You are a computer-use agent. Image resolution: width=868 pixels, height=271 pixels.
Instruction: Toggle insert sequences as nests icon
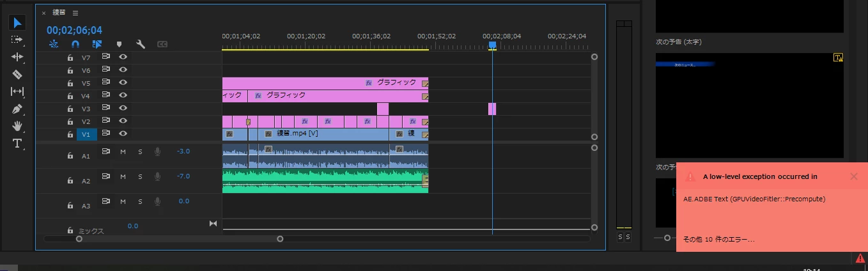click(53, 44)
